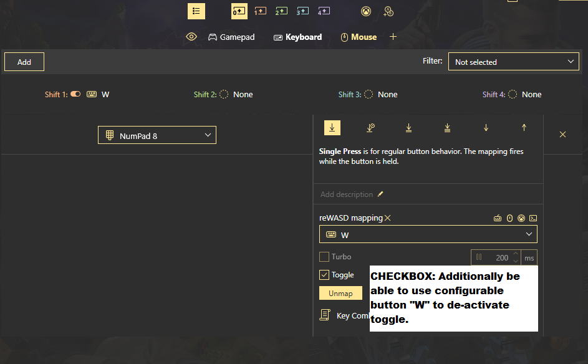Click the Add button

[24, 62]
